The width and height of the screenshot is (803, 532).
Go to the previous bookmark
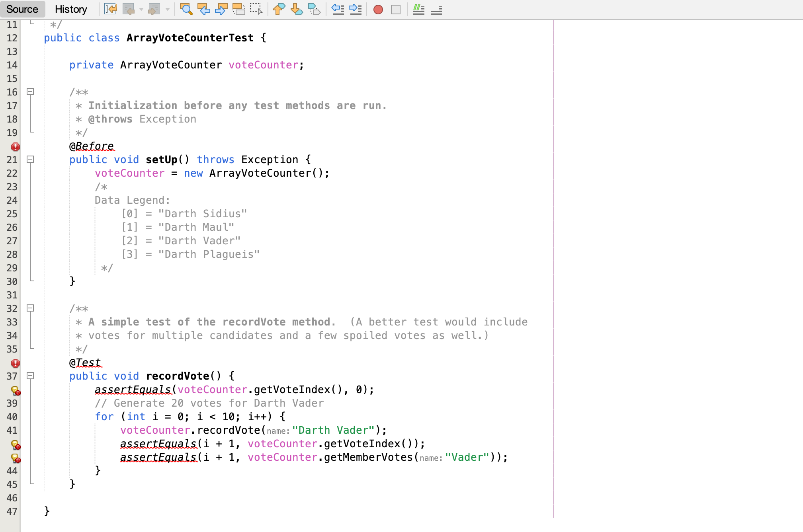tap(278, 10)
